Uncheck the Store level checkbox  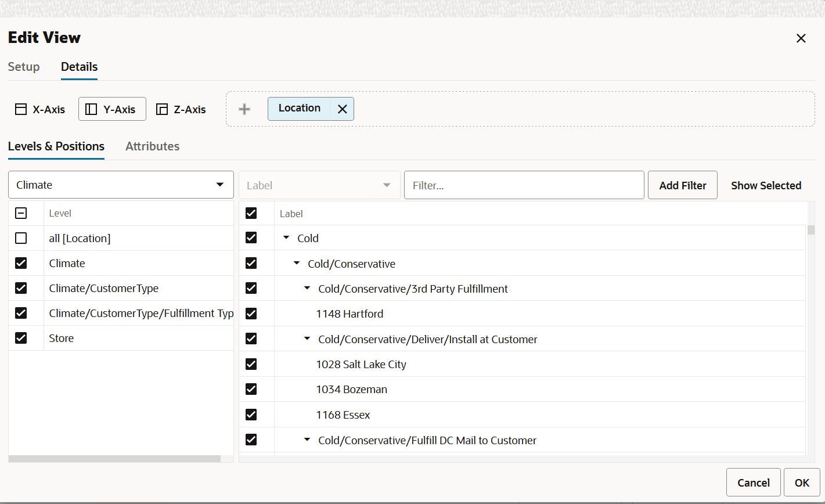[x=21, y=338]
